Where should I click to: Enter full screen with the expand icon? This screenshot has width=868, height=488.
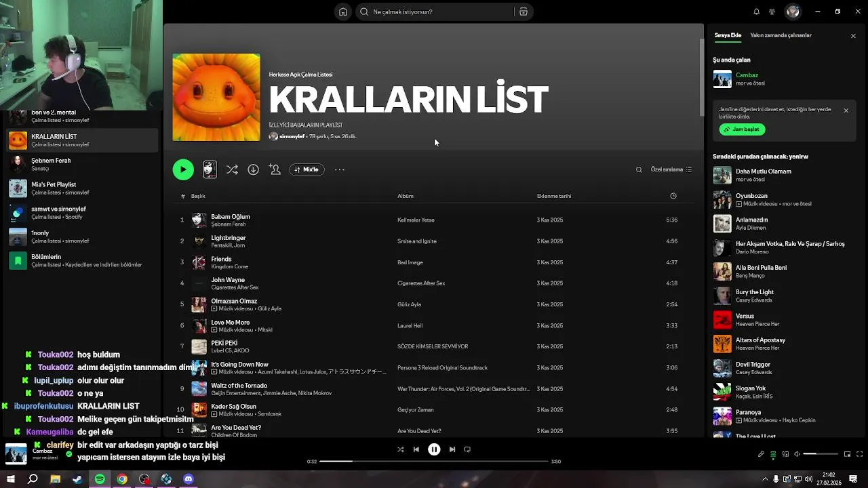860,454
